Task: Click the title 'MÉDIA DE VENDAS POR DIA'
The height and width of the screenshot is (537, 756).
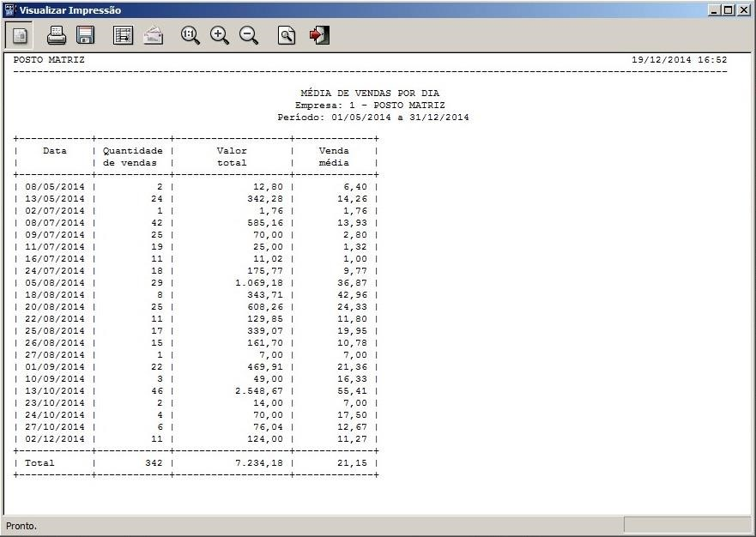Action: (x=370, y=93)
